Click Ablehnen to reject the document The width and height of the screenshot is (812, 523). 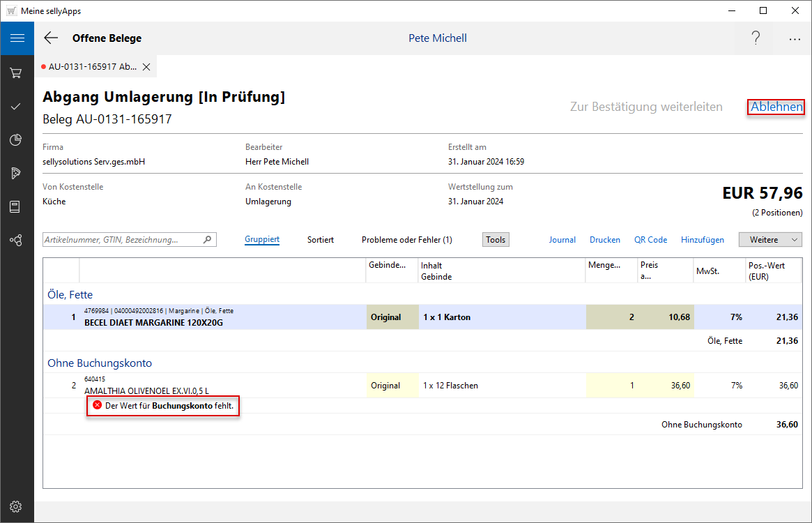pyautogui.click(x=776, y=107)
